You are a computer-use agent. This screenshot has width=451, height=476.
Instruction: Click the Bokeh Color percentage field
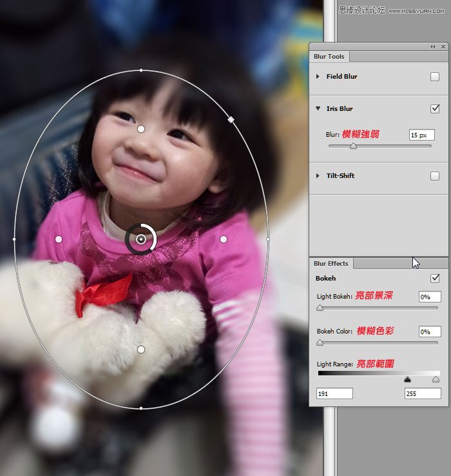click(430, 332)
